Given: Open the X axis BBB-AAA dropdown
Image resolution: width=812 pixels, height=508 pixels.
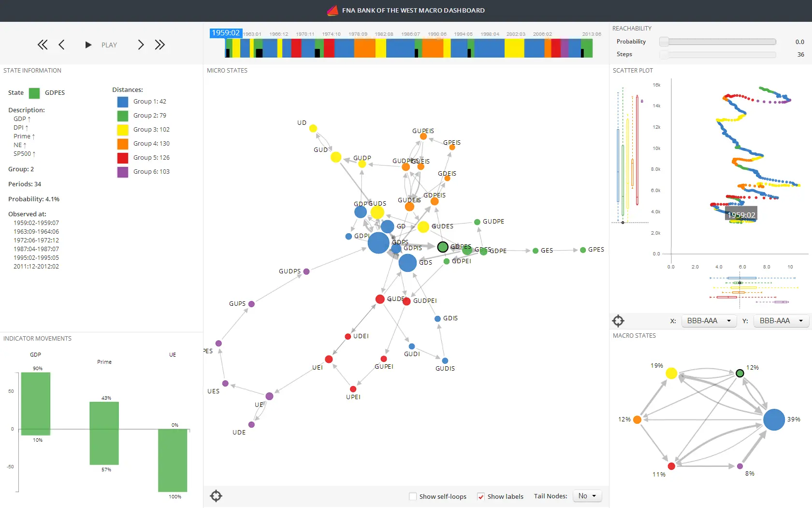Looking at the screenshot, I should 709,321.
